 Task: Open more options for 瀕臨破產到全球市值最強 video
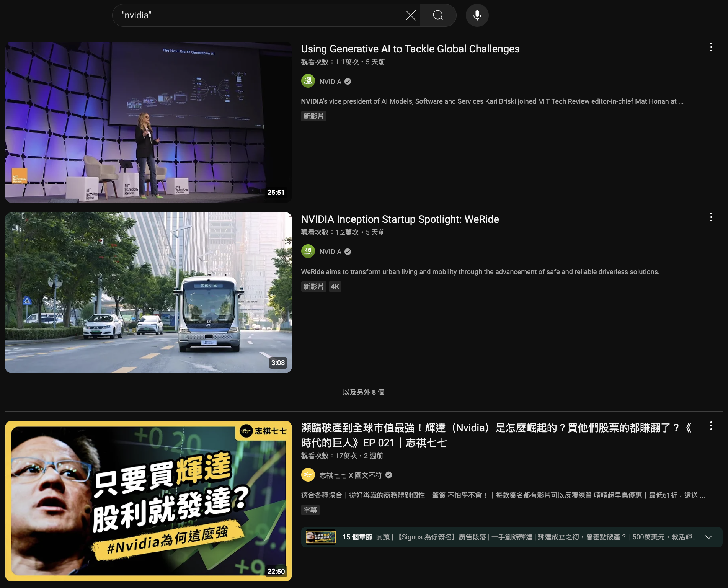tap(711, 426)
